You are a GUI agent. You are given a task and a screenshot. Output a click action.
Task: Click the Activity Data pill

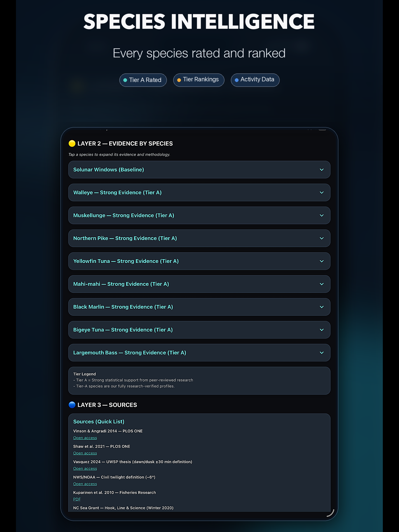click(x=255, y=80)
